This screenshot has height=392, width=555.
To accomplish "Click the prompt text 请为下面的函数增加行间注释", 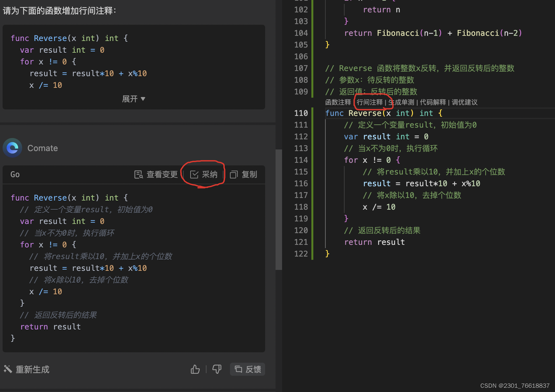I will [60, 11].
